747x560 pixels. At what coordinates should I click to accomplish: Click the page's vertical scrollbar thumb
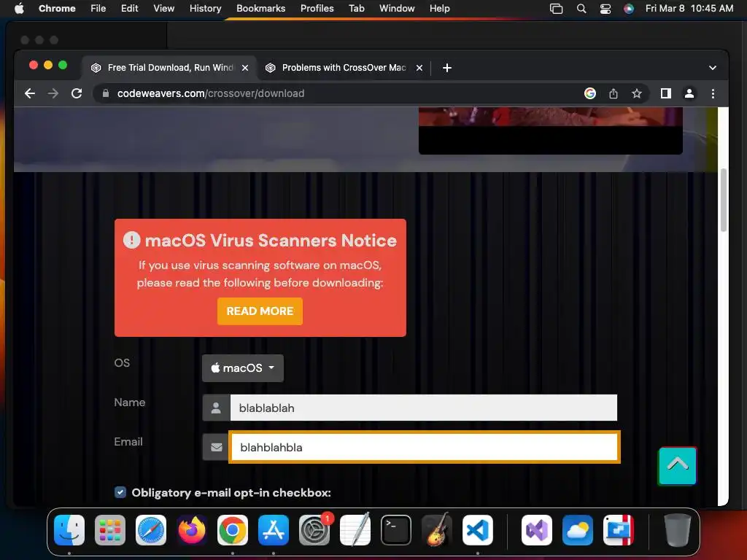point(723,200)
